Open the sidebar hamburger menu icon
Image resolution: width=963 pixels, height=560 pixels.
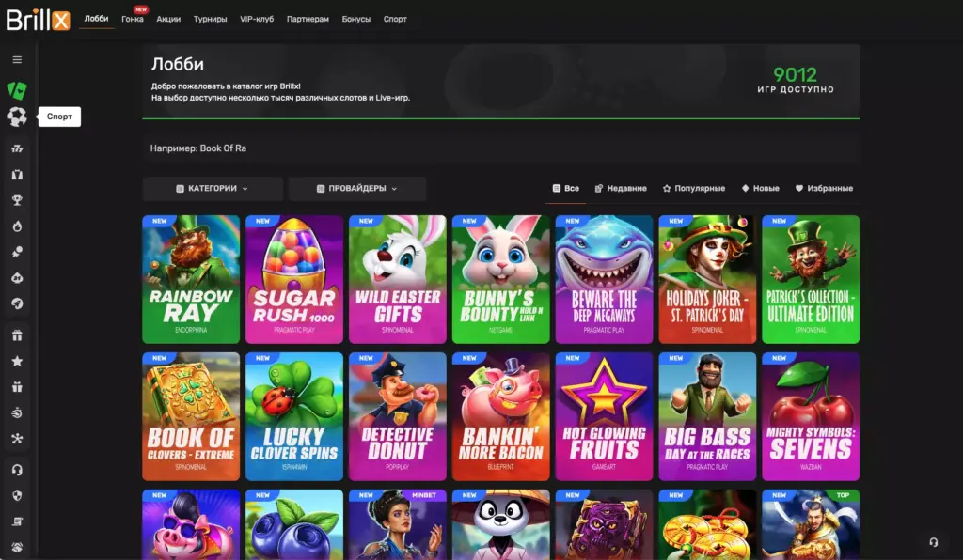pos(14,59)
